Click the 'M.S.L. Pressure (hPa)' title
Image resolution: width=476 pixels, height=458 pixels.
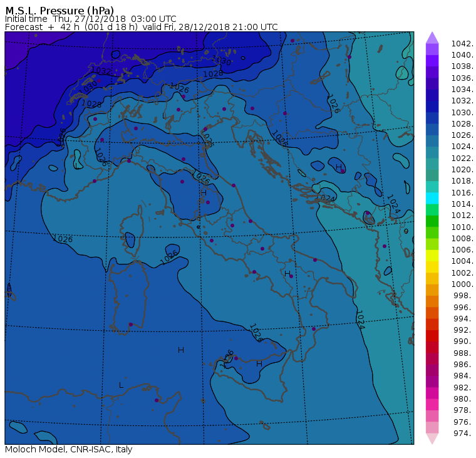tap(59, 10)
